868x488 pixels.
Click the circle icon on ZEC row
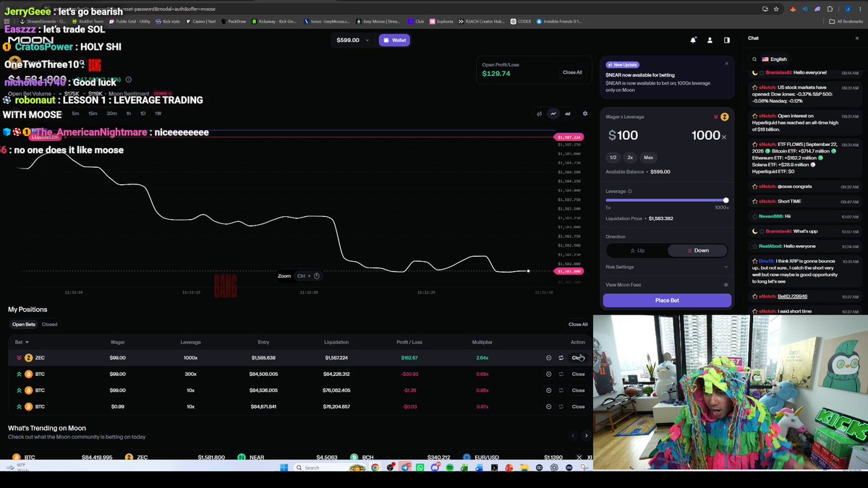549,358
